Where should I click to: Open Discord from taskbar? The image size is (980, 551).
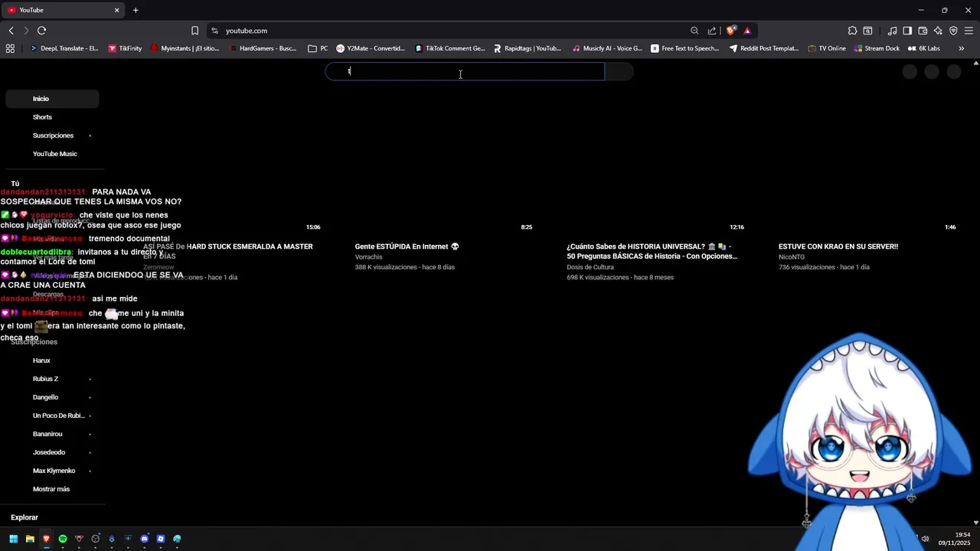(x=144, y=539)
